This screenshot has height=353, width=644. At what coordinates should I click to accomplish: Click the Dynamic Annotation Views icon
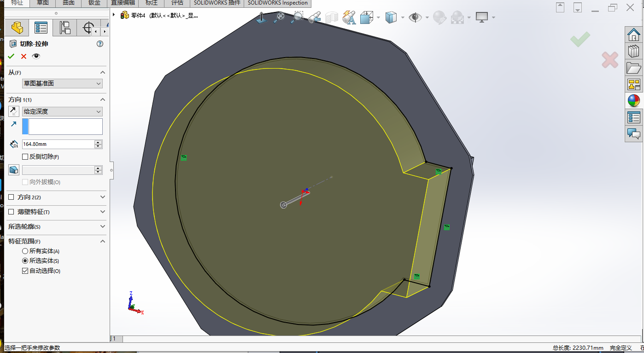349,17
